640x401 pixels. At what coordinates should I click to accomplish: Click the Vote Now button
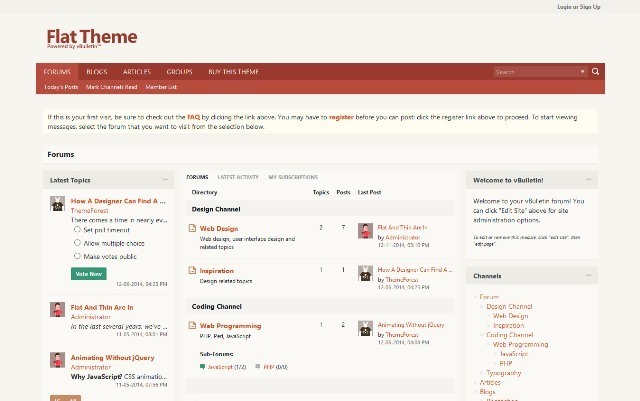[89, 274]
